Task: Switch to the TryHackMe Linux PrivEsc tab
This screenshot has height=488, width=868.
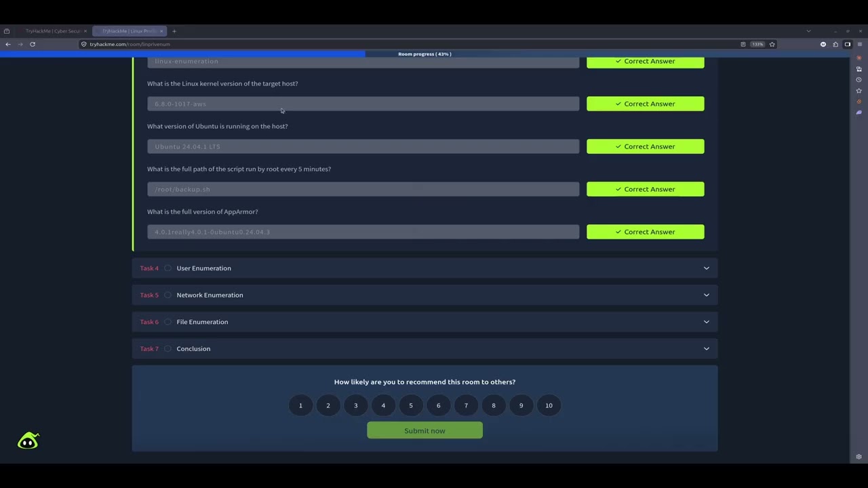Action: (129, 31)
